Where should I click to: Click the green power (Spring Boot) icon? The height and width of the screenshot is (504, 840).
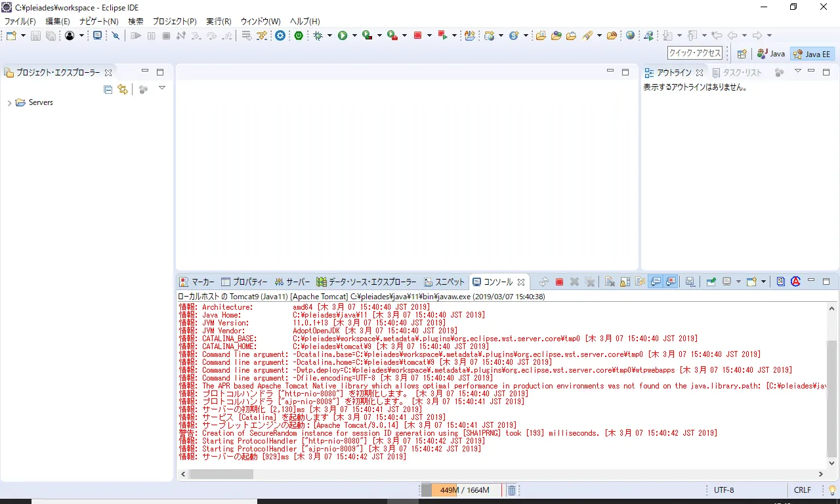point(299,35)
